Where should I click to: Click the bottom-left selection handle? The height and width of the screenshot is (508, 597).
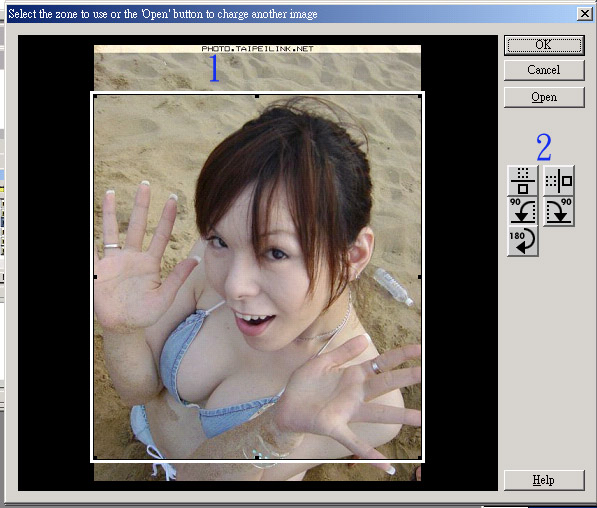point(95,457)
